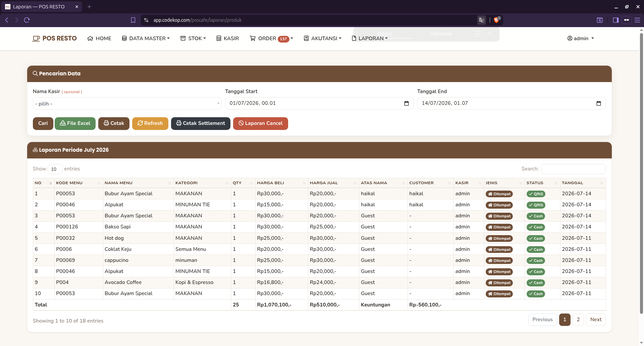Screen dimensions: 644x346
Task: Open Laporan Cancel report
Action: click(261, 123)
